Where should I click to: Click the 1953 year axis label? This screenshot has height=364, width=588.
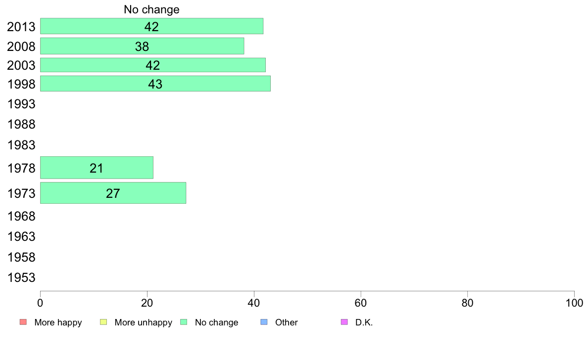coord(21,277)
